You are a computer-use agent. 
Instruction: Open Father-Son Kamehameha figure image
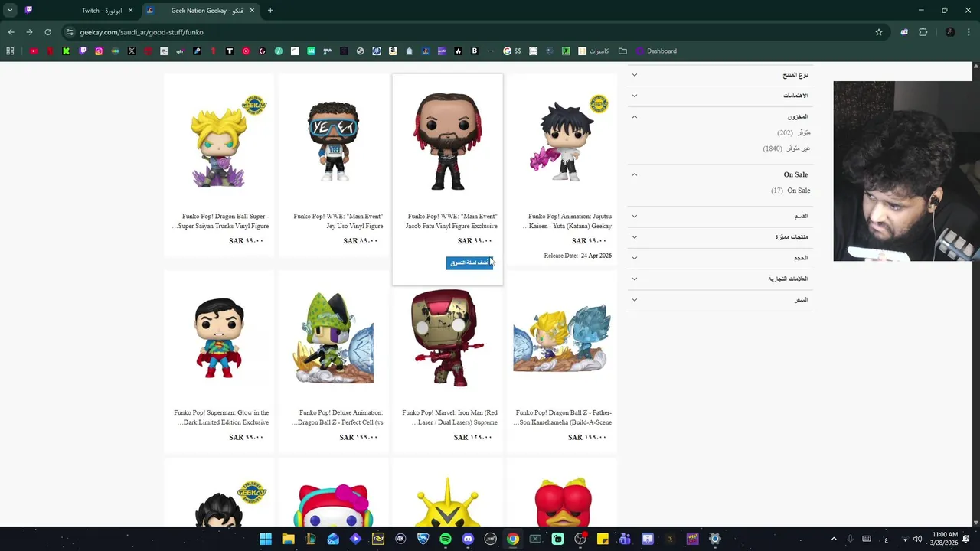point(562,337)
